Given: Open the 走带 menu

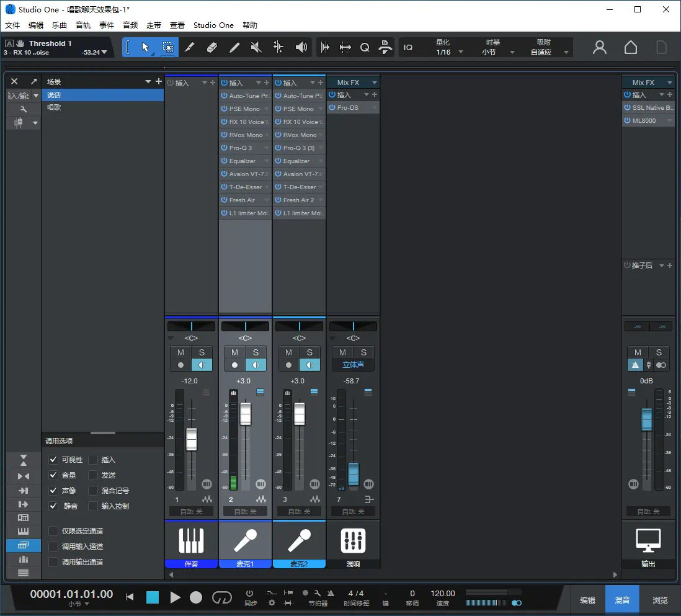Looking at the screenshot, I should 153,25.
